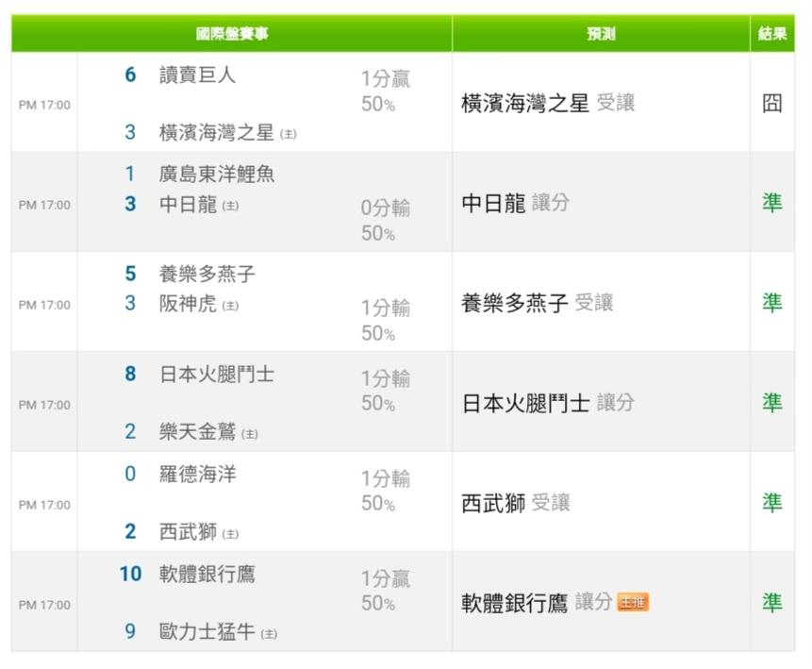
Task: Click the 準 result mark for 西武獅
Action: point(771,503)
